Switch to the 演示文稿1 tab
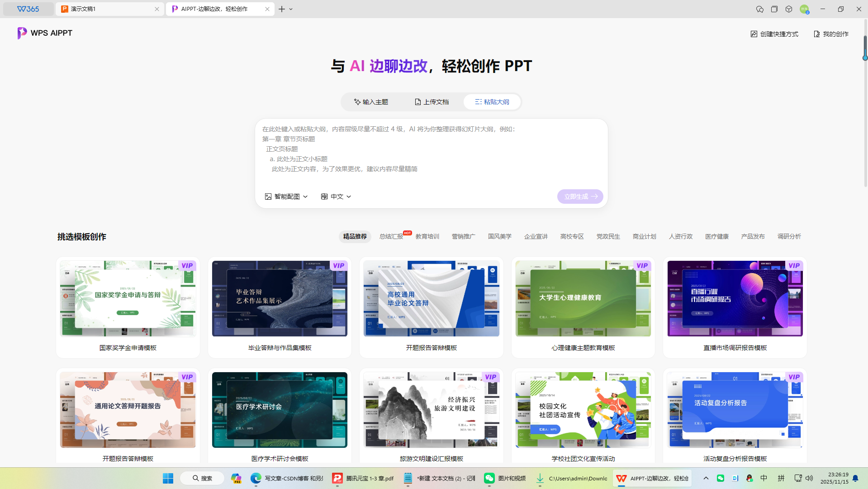Viewport: 868px width, 489px height. point(104,9)
